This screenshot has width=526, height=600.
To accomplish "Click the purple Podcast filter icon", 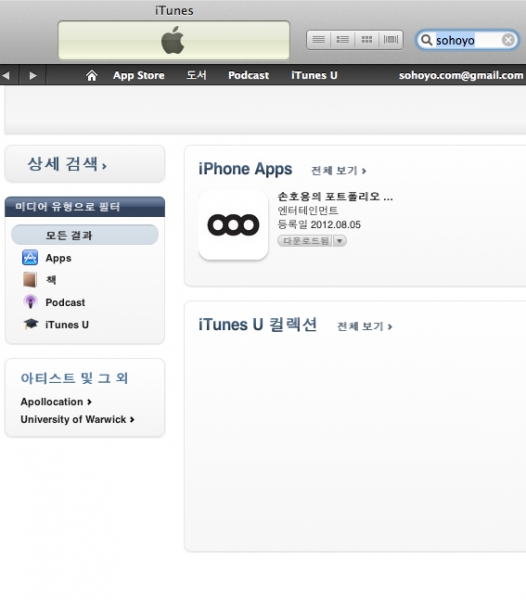I will 30,302.
